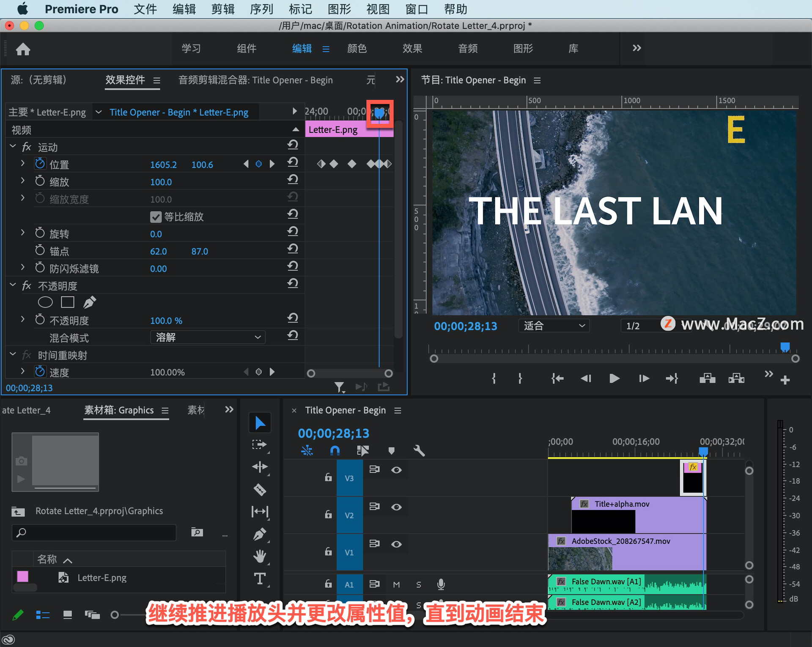Click the Graphics bin search field
The width and height of the screenshot is (812, 647).
pyautogui.click(x=94, y=532)
